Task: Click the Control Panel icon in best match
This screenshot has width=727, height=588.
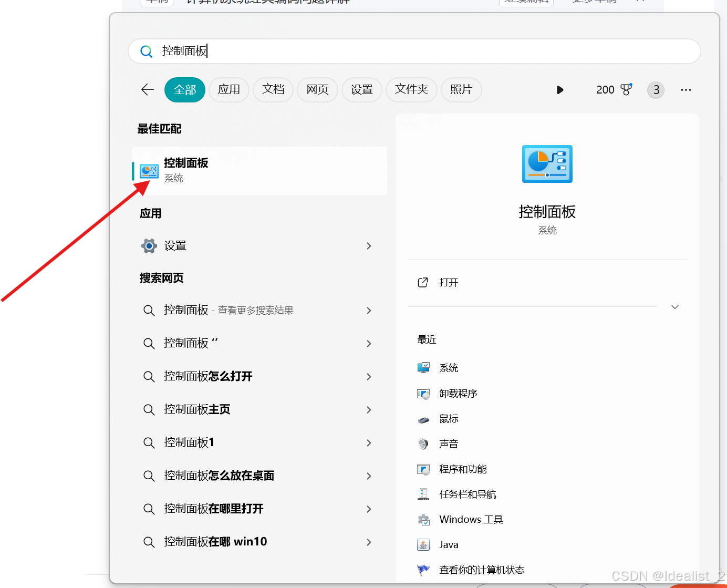Action: 149,171
